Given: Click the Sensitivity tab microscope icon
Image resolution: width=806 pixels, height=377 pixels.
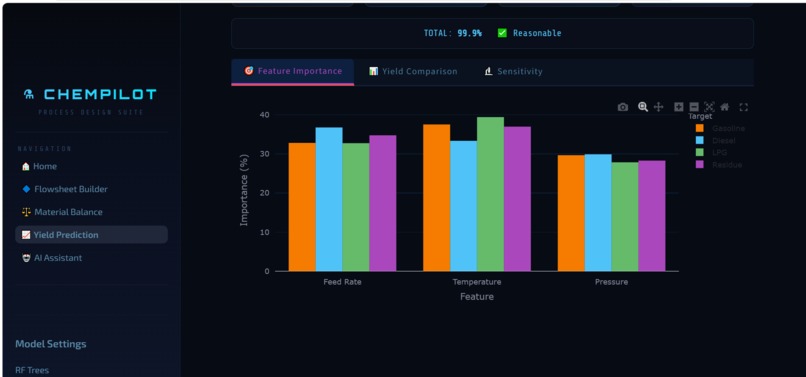Looking at the screenshot, I should (488, 71).
